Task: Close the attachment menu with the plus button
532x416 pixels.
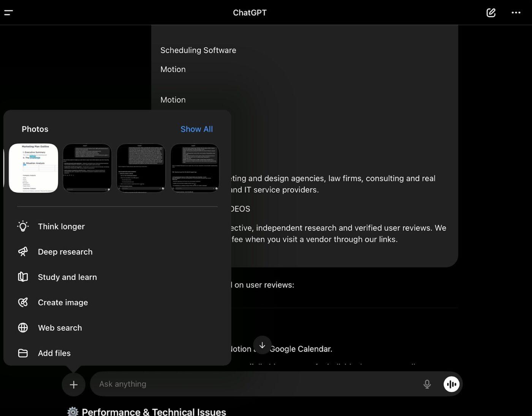Action: (73, 384)
